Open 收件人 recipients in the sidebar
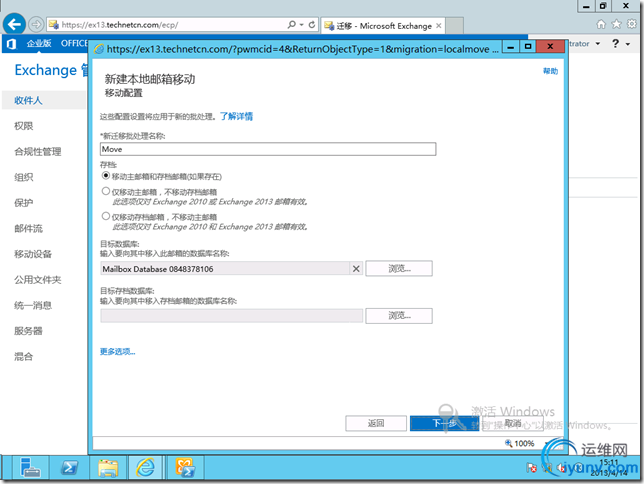The image size is (644, 484). click(x=28, y=100)
